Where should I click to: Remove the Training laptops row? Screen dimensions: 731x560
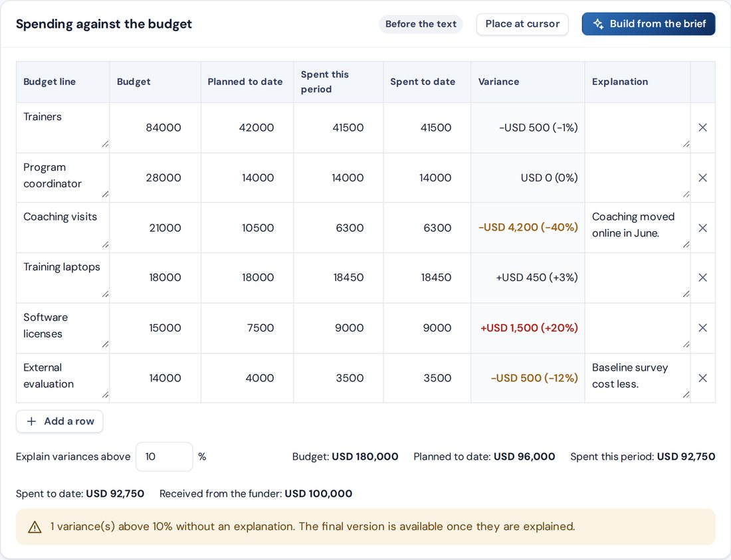pyautogui.click(x=702, y=278)
